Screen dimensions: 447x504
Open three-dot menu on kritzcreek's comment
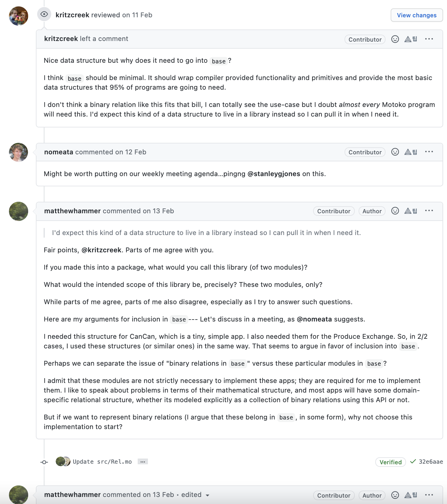tap(429, 39)
